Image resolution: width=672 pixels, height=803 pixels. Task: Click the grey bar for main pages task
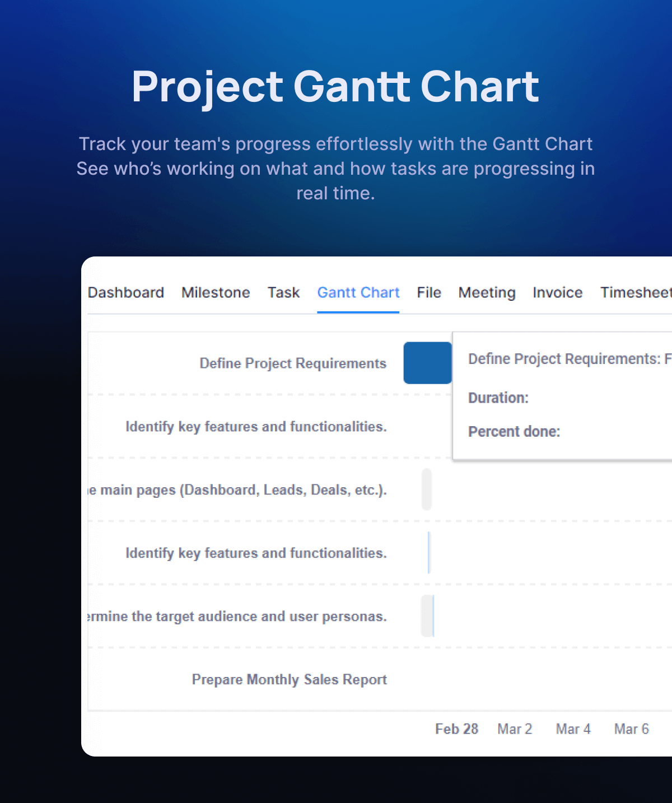(x=427, y=489)
